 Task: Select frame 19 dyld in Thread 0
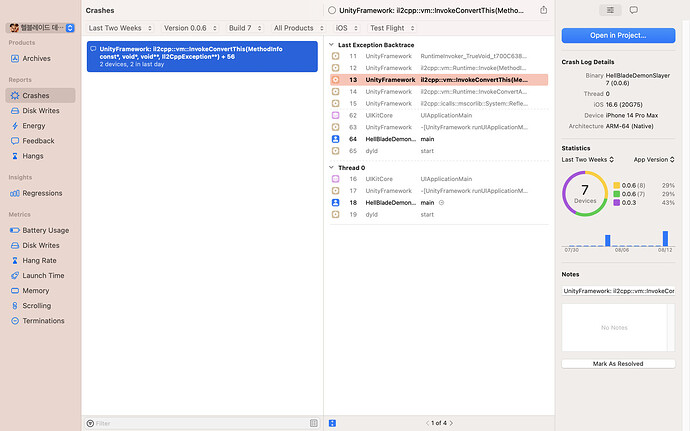[x=439, y=215]
